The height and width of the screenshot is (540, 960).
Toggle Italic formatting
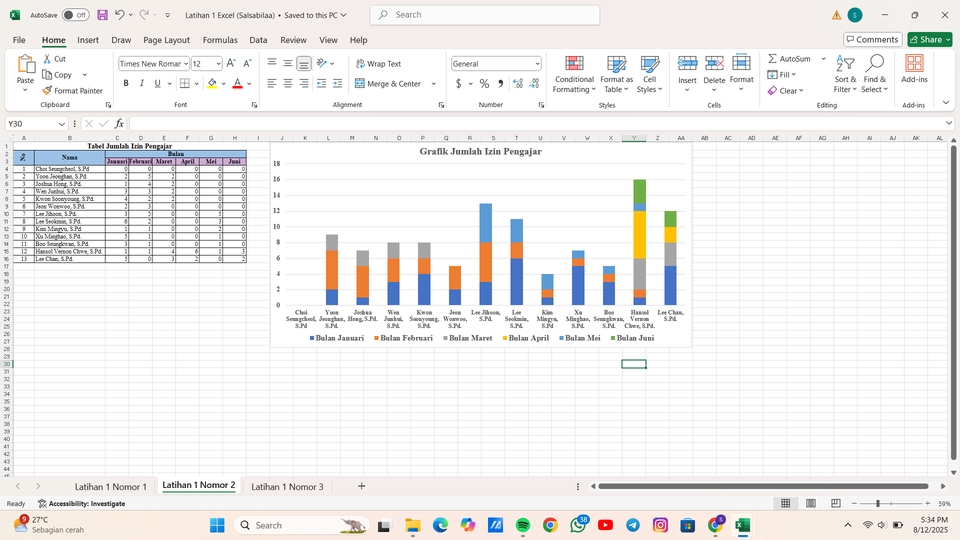pyautogui.click(x=141, y=83)
